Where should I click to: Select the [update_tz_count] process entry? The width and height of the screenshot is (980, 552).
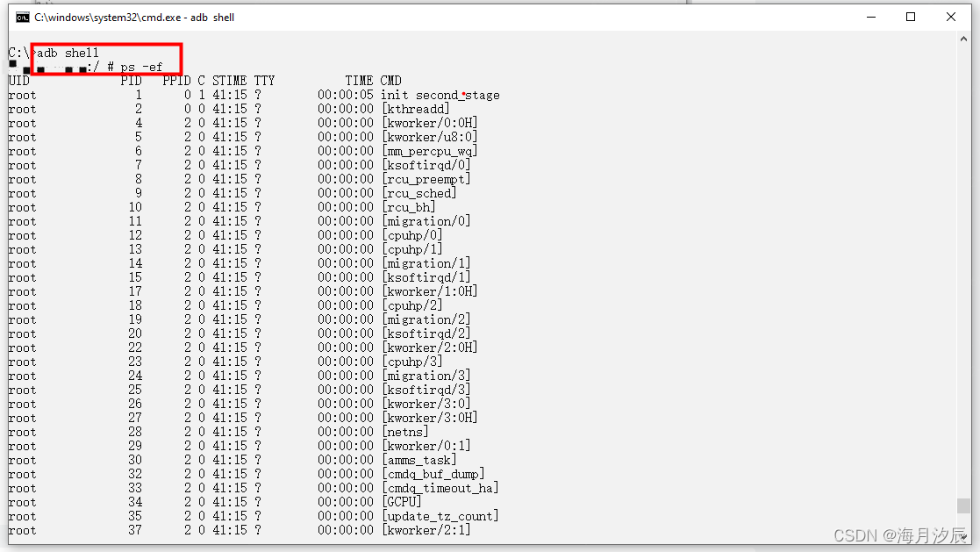(440, 515)
